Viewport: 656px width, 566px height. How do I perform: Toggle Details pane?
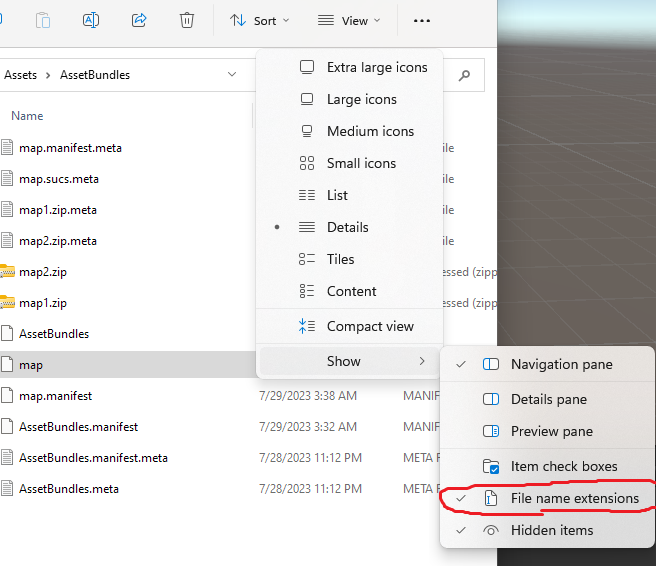(x=547, y=400)
